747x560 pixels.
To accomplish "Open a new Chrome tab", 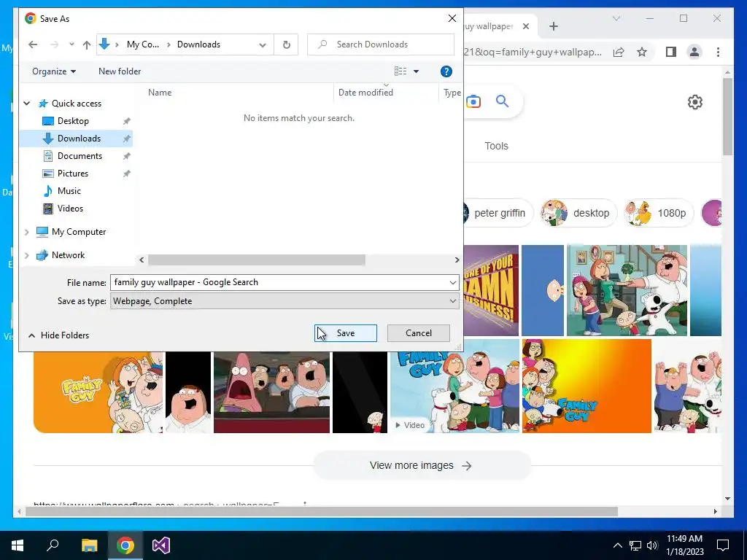I will pos(554,26).
